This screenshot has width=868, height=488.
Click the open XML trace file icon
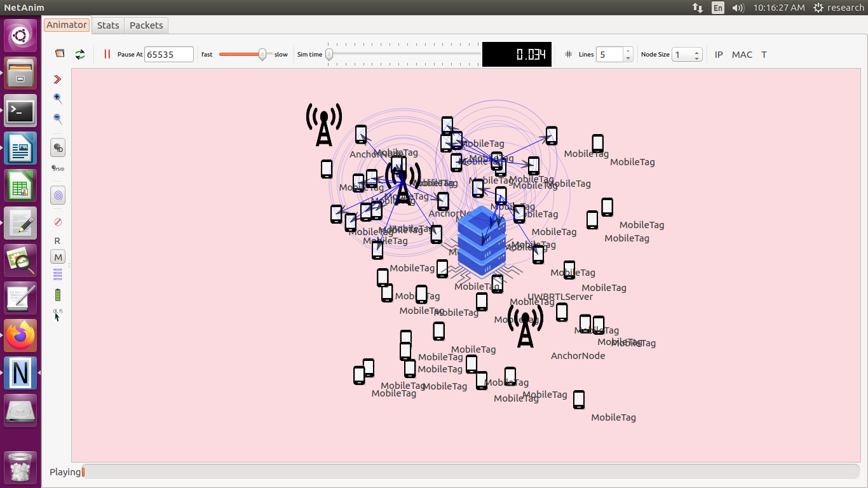(x=60, y=54)
